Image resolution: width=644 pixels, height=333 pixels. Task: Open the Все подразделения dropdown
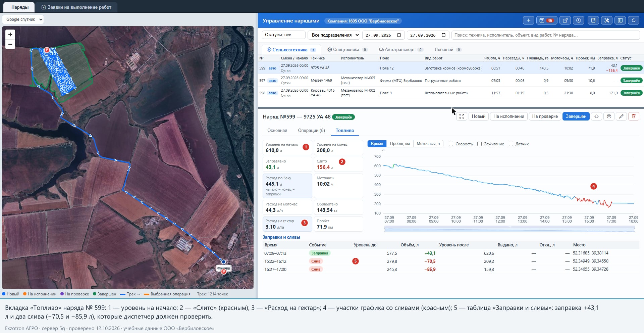pyautogui.click(x=334, y=35)
